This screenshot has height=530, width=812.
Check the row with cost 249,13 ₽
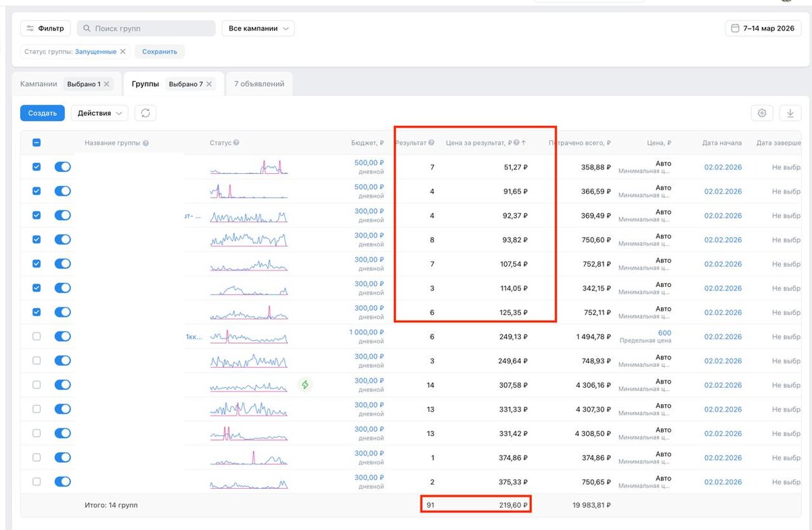click(x=37, y=336)
